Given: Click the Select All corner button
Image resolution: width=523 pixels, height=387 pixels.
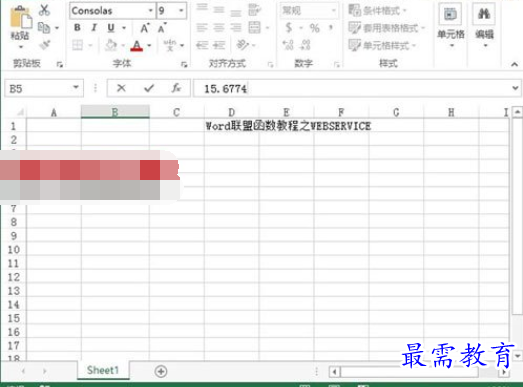Looking at the screenshot, I should (x=20, y=112).
